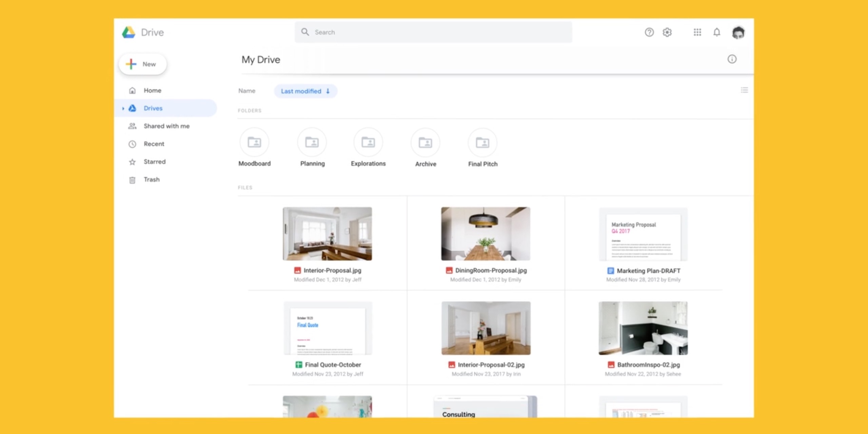This screenshot has height=434, width=868.
Task: Open the Google apps grid menu
Action: pyautogui.click(x=697, y=32)
